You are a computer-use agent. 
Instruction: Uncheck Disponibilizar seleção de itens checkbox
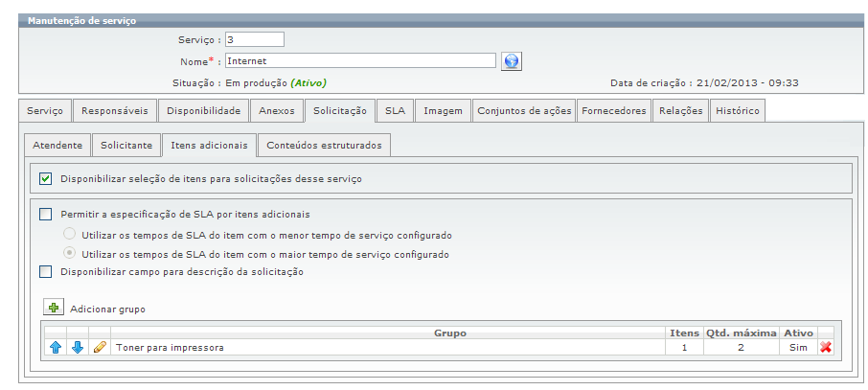pyautogui.click(x=46, y=179)
